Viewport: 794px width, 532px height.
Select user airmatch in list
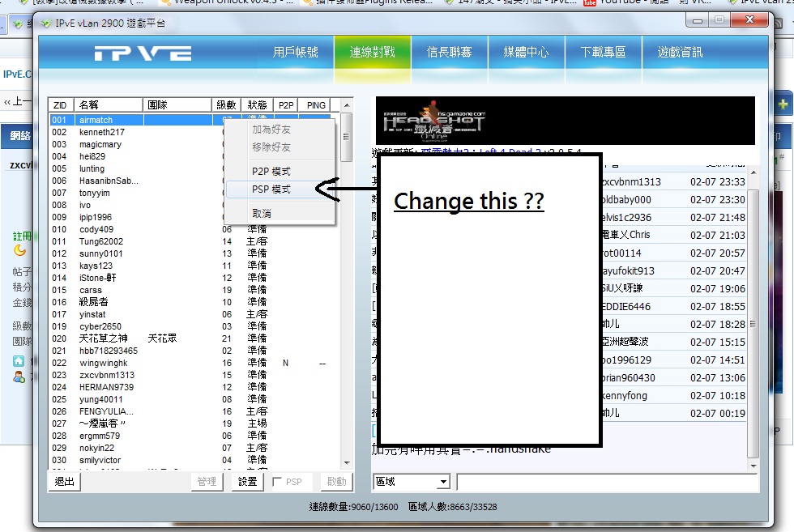click(x=190, y=120)
